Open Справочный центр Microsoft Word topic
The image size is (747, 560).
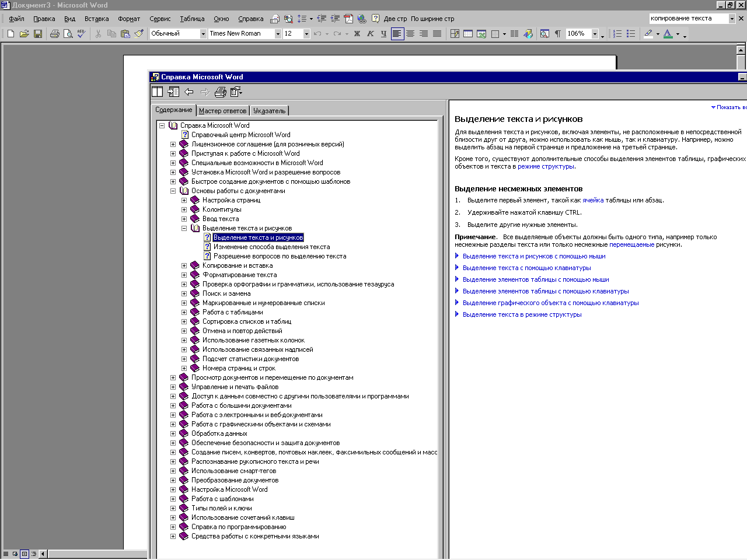240,135
